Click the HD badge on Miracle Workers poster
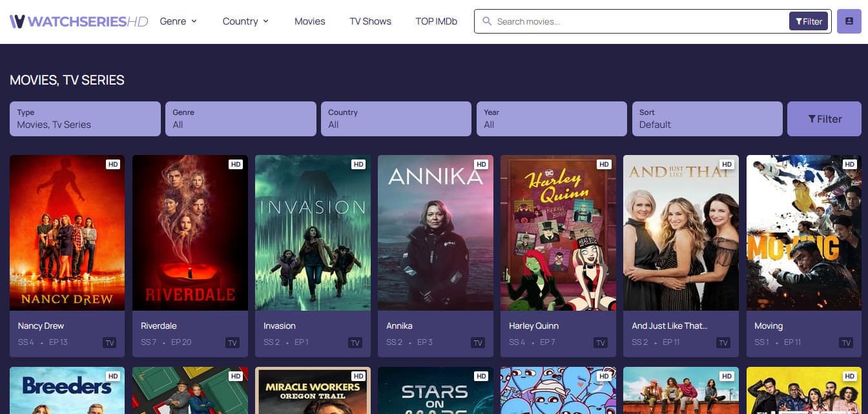The height and width of the screenshot is (414, 868). coord(358,377)
